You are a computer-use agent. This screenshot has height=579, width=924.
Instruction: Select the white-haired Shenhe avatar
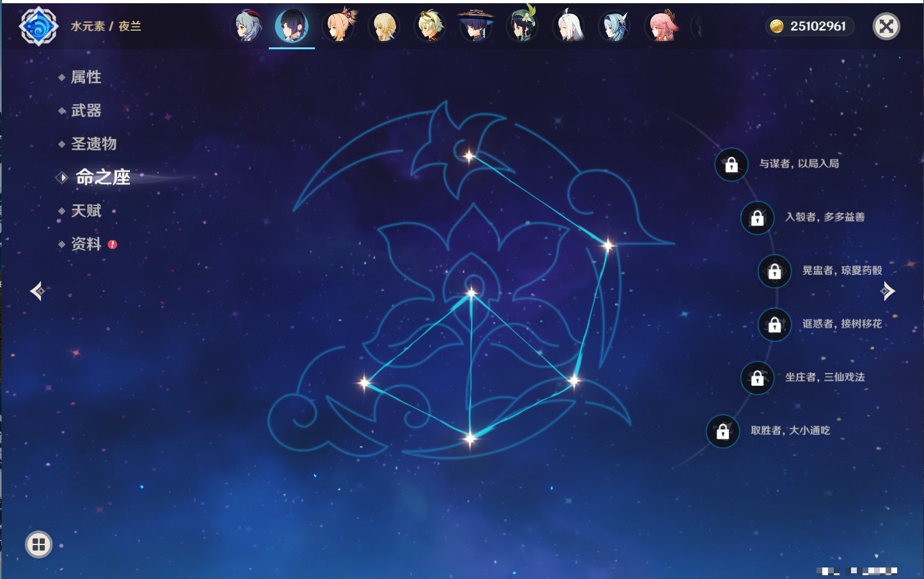point(568,26)
